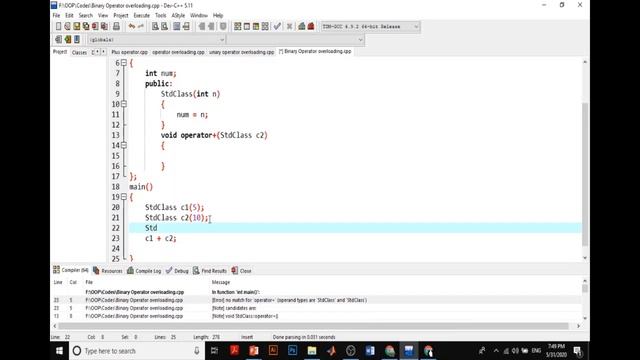The width and height of the screenshot is (640, 360).
Task: Switch to the Classes side panel tab
Action: (79, 52)
